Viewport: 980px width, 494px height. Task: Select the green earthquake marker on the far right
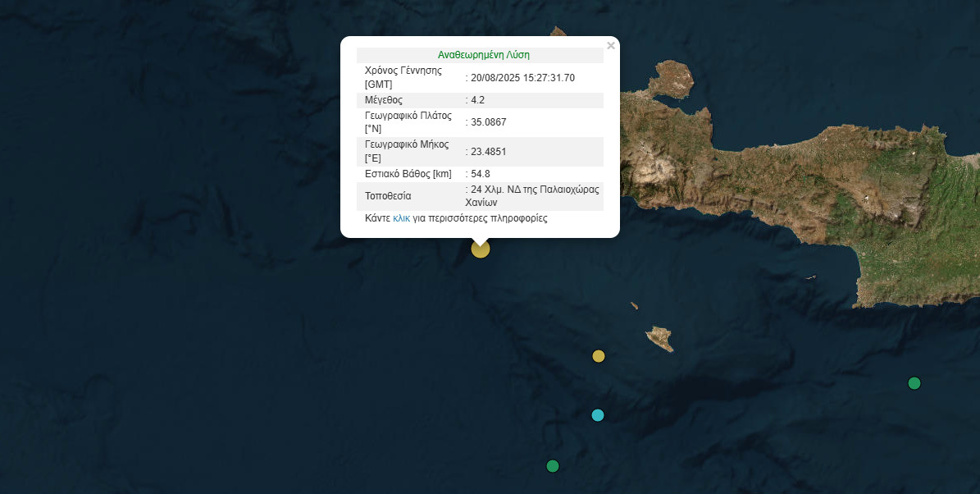[914, 383]
